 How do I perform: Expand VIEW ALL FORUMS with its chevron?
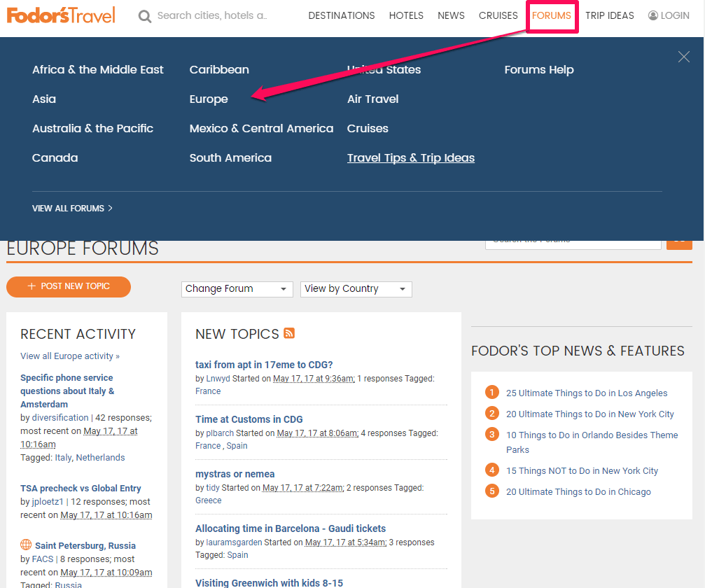(x=109, y=208)
